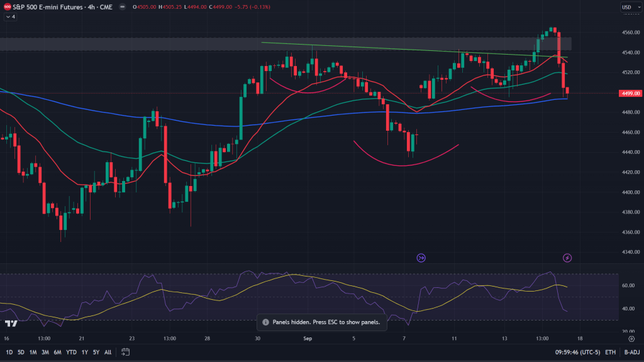This screenshot has width=644, height=362.
Task: Open the Go to date calendar icon
Action: pyautogui.click(x=126, y=352)
